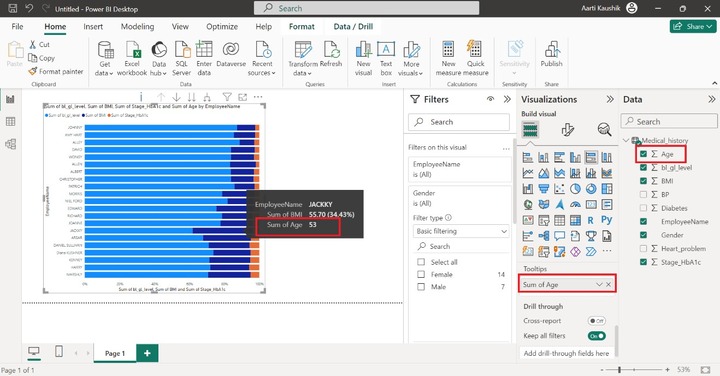Switch to the Modeling tab

137,27
